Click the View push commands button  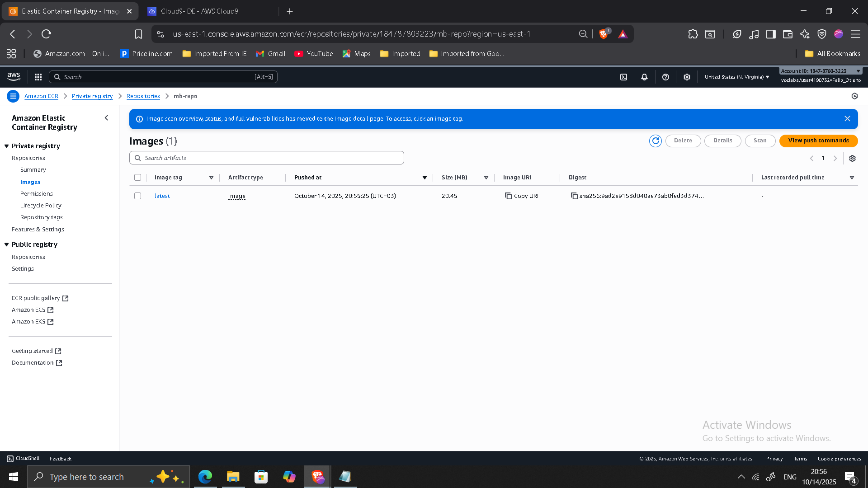point(818,141)
